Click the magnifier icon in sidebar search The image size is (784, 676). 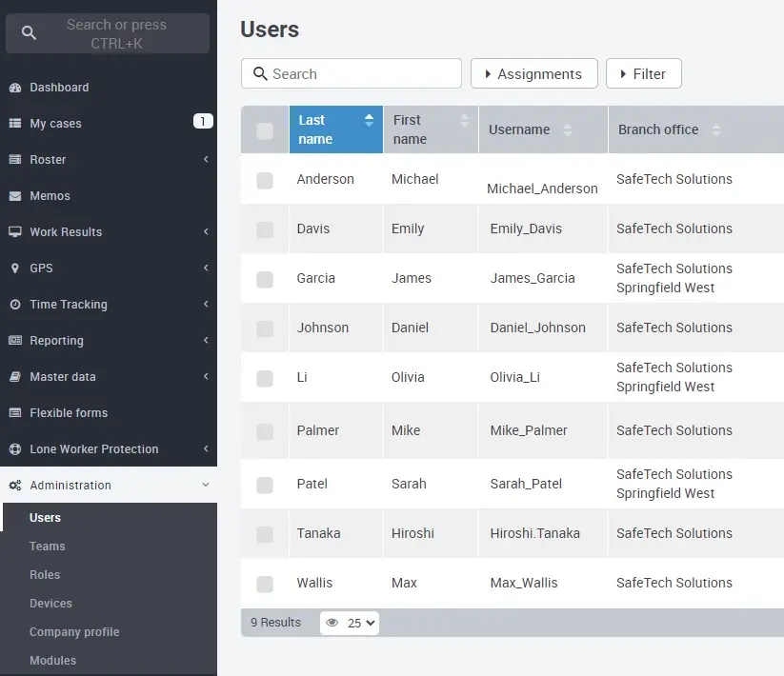point(29,33)
